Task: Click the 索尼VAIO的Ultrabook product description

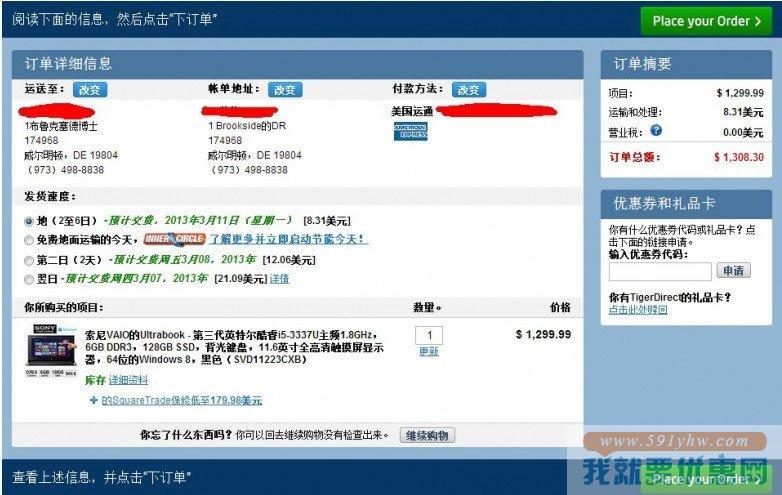Action: coord(234,347)
